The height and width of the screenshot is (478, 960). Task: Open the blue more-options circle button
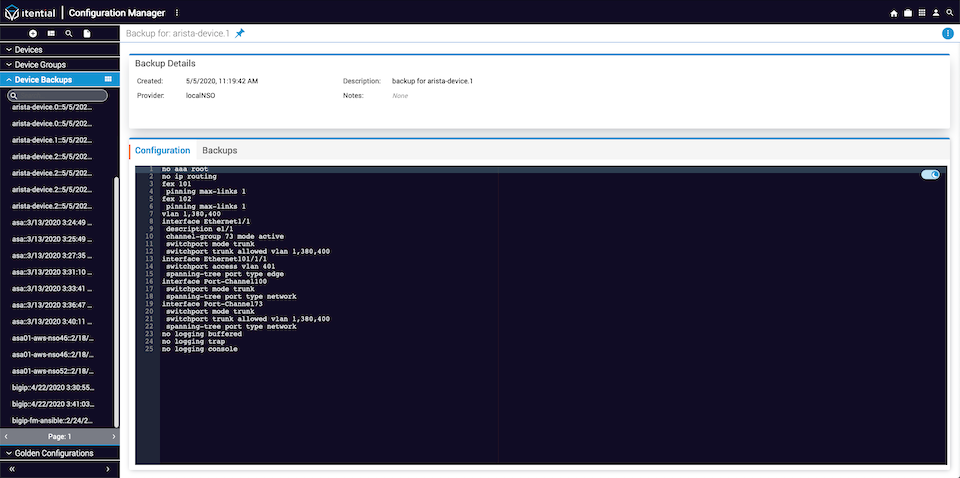(947, 34)
